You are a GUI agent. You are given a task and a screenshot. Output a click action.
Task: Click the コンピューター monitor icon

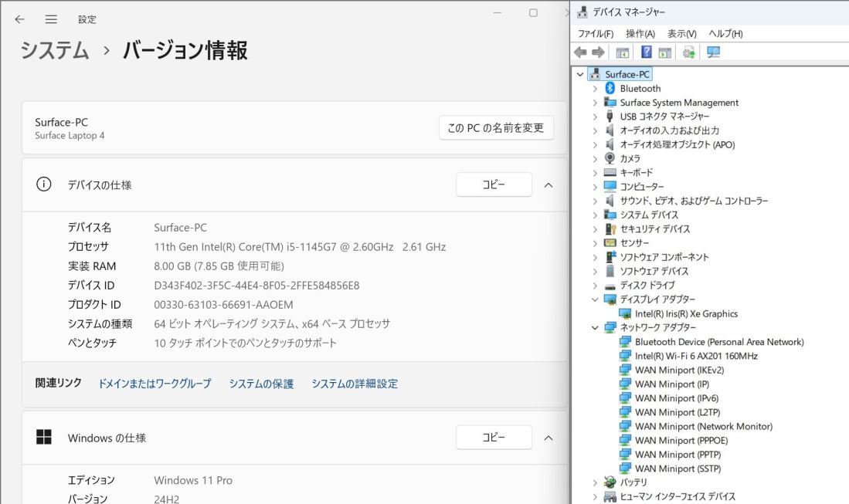610,187
